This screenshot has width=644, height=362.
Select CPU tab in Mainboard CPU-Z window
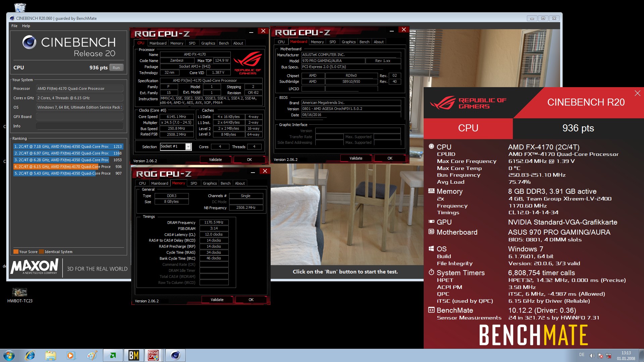pyautogui.click(x=281, y=42)
